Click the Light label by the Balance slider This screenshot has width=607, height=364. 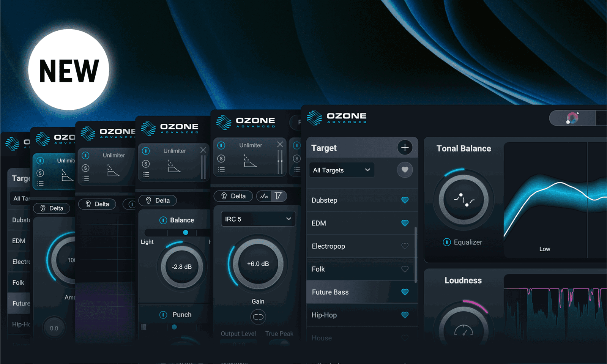tap(147, 242)
